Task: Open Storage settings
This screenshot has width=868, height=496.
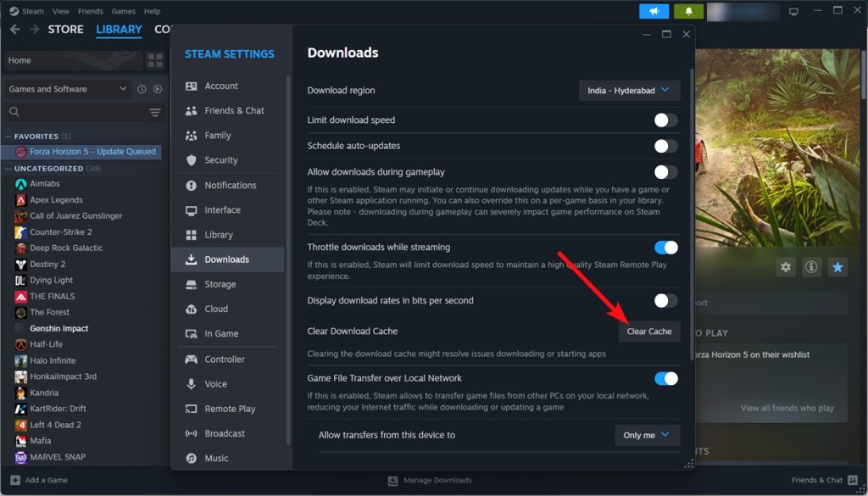Action: coord(220,284)
